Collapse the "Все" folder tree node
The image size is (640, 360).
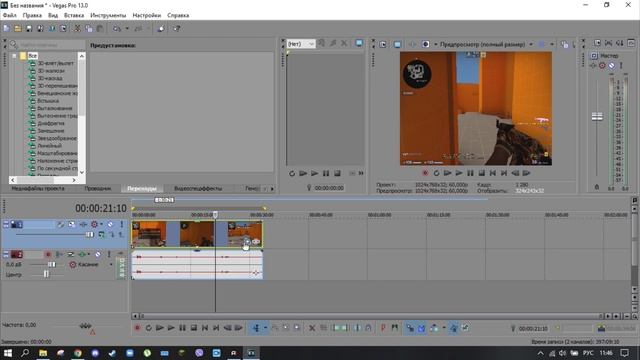coord(14,56)
